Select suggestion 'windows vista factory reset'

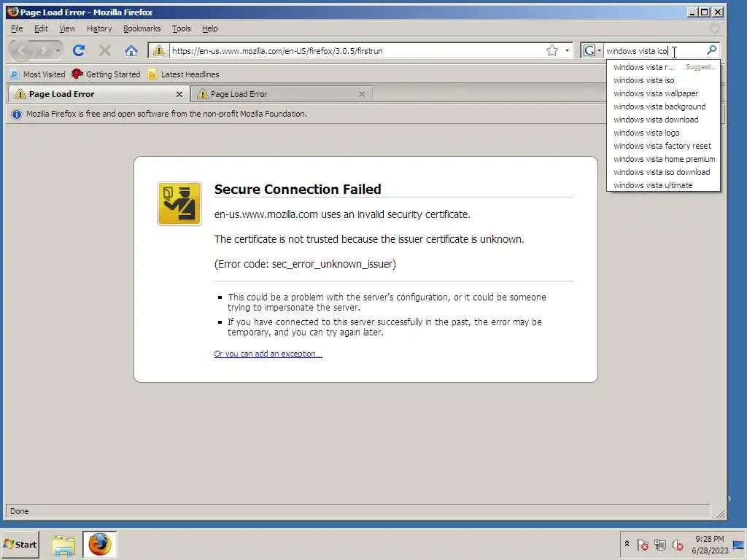point(663,146)
